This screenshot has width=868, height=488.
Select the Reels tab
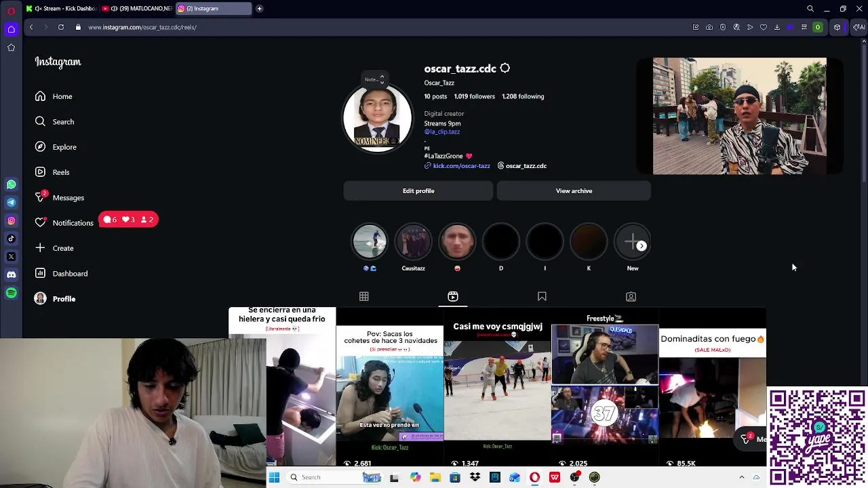pos(453,296)
